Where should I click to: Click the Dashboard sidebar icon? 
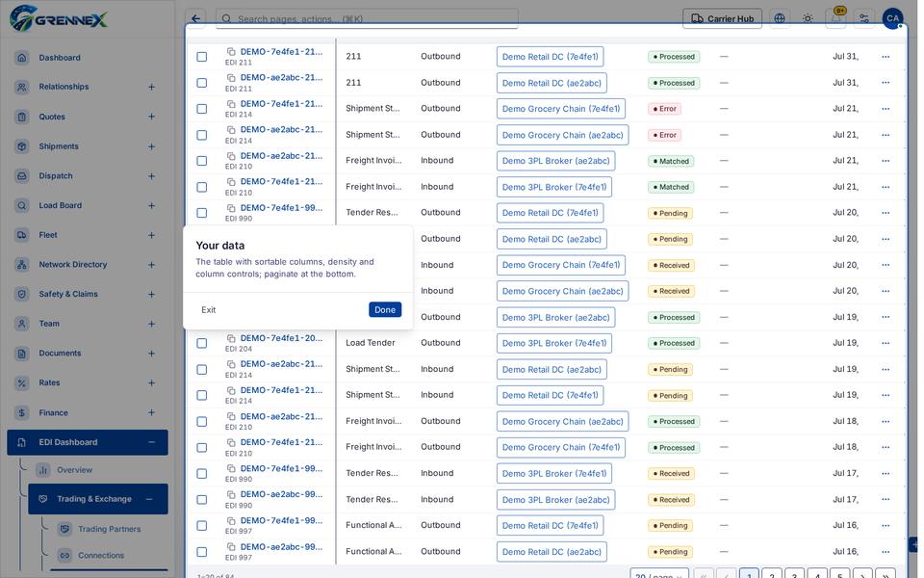pyautogui.click(x=22, y=57)
